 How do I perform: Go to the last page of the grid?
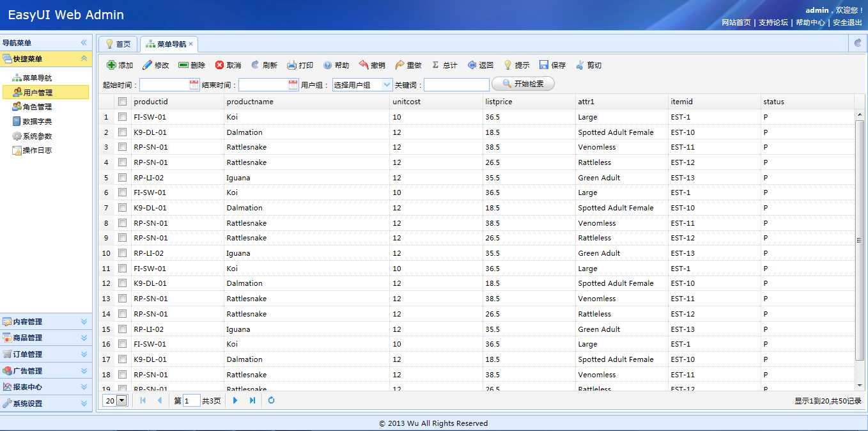pyautogui.click(x=252, y=400)
